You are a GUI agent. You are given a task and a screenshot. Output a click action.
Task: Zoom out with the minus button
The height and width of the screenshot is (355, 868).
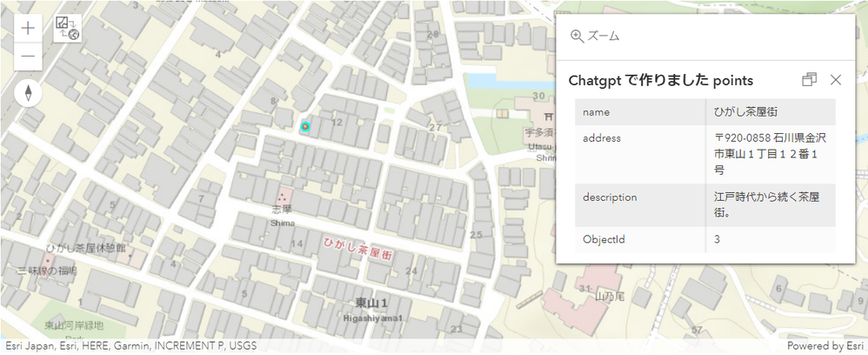(x=28, y=57)
